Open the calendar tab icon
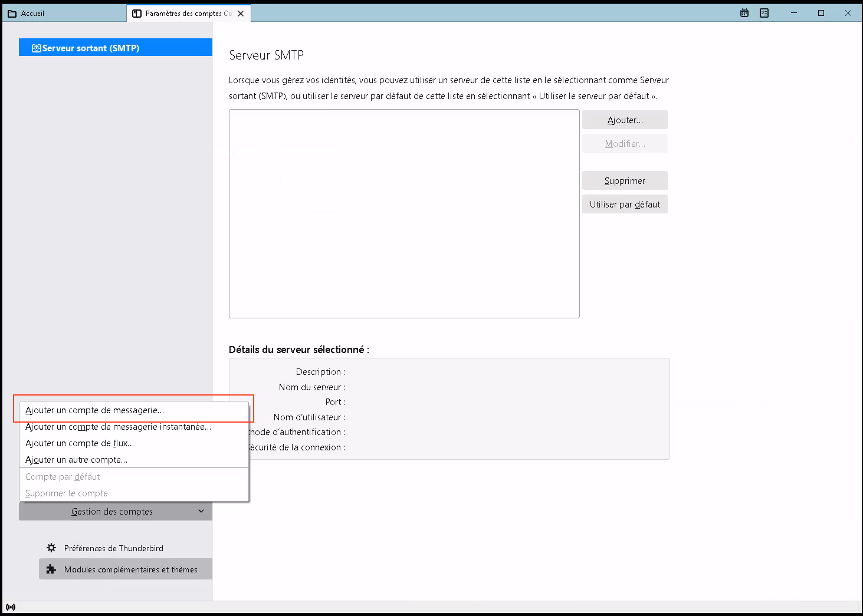The width and height of the screenshot is (863, 616). pos(744,13)
